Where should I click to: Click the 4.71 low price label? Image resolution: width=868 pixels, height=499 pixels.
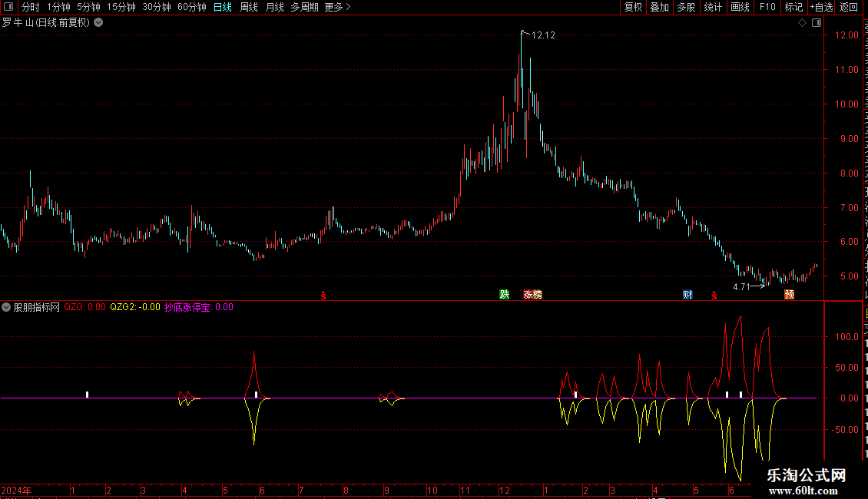coord(741,286)
